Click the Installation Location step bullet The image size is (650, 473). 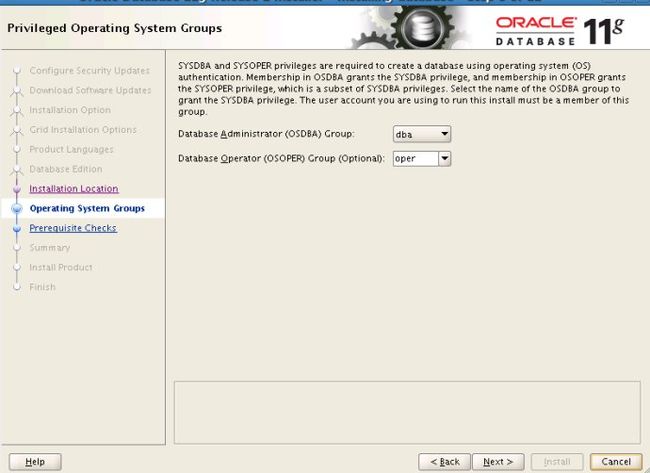(17, 189)
